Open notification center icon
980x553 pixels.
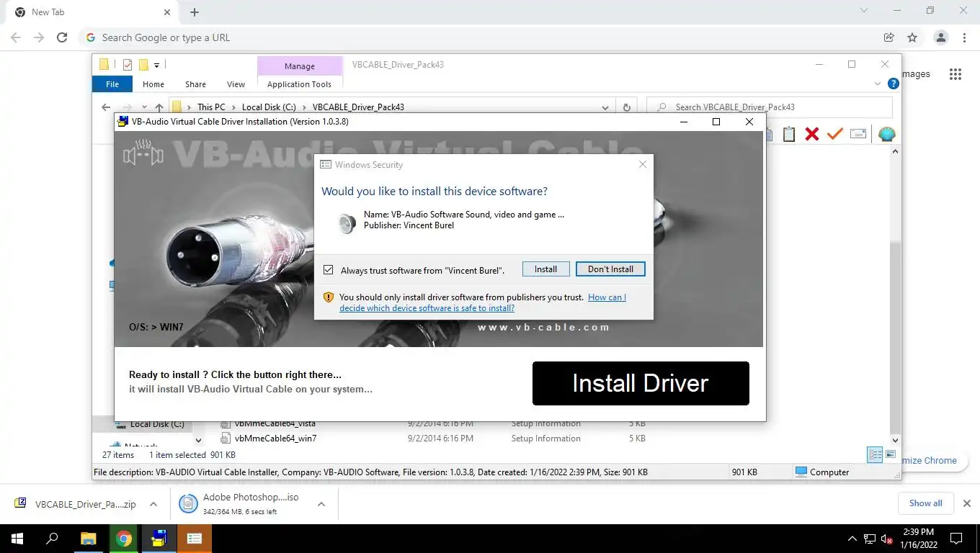pyautogui.click(x=956, y=539)
